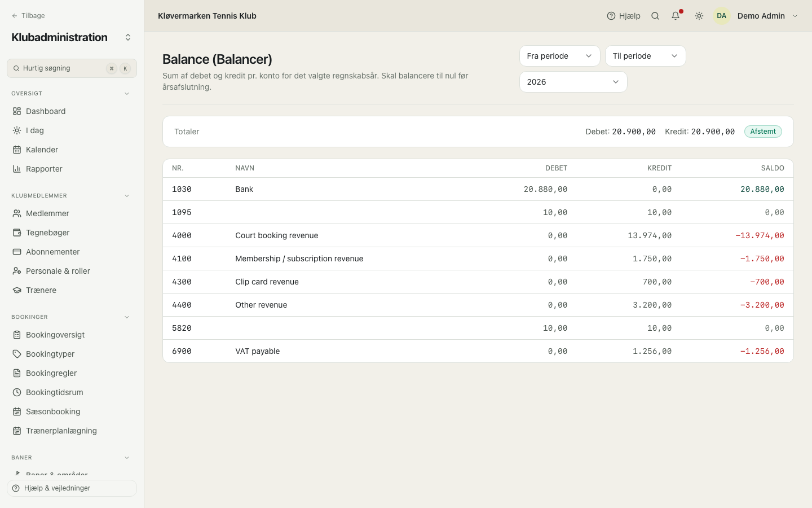Toggle light/dark theme sun icon
The image size is (812, 508).
(x=699, y=16)
